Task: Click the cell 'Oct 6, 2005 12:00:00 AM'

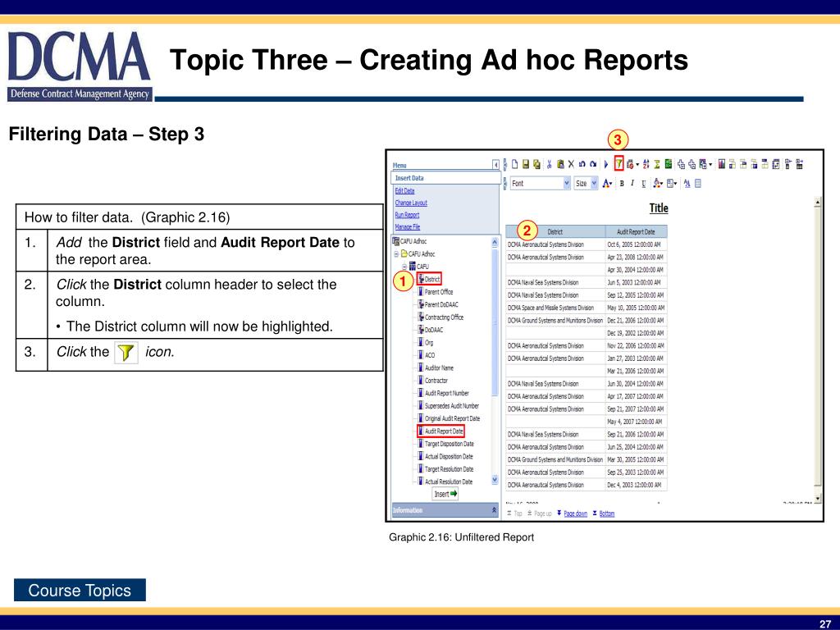Action: pyautogui.click(x=634, y=244)
